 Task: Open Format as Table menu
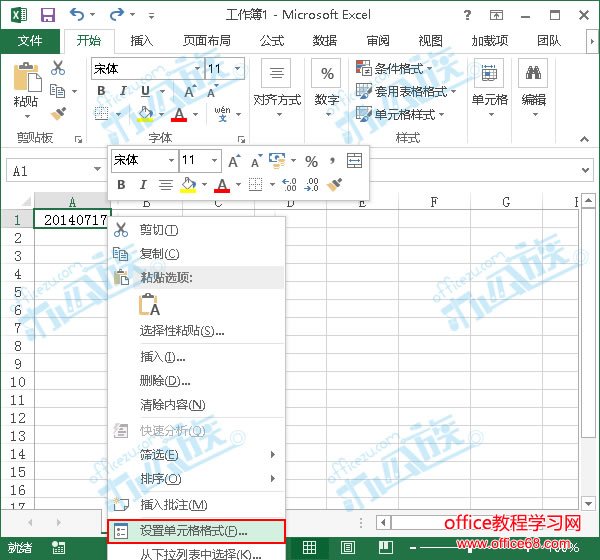coord(406,91)
